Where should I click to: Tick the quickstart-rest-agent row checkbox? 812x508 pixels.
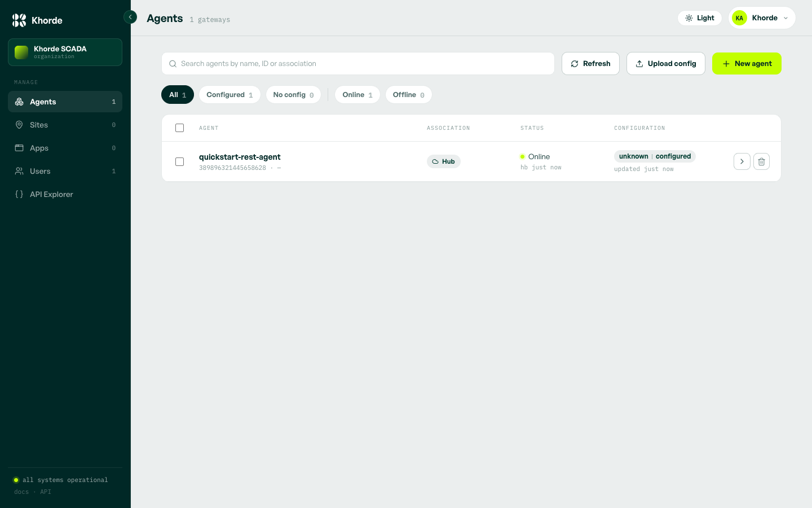pyautogui.click(x=179, y=162)
